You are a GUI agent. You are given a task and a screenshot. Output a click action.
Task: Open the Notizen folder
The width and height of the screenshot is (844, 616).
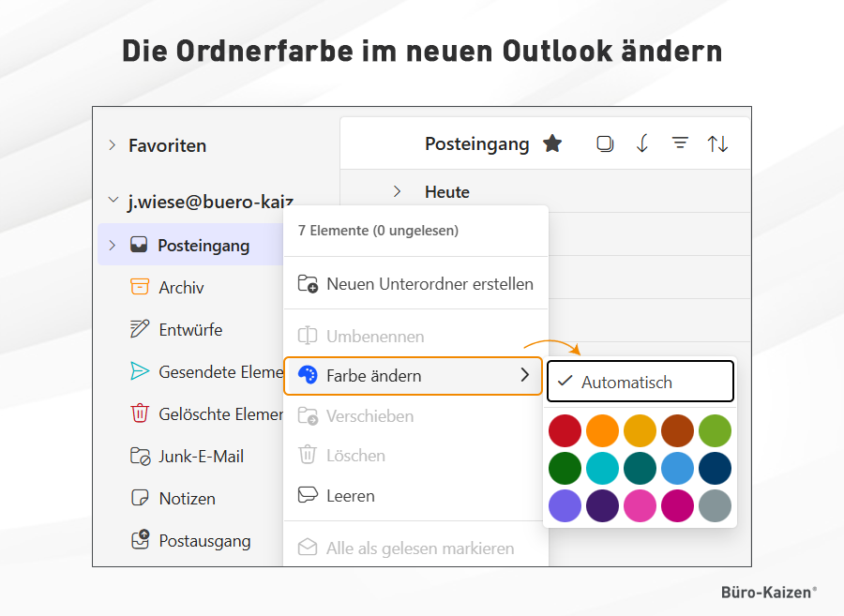187,499
